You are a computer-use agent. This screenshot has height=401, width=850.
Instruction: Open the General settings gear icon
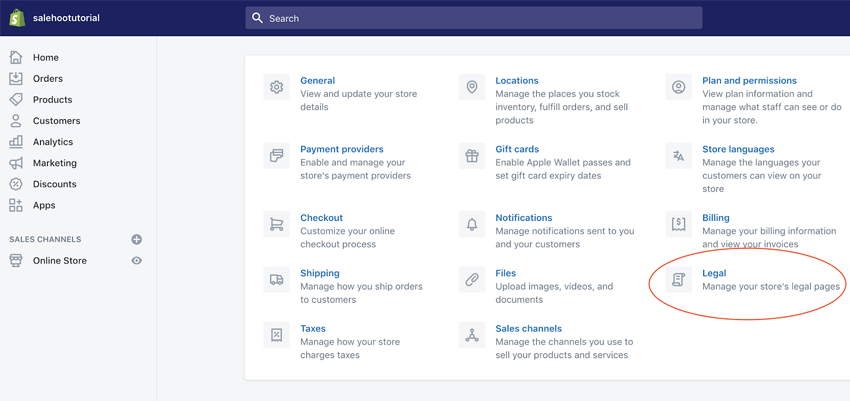point(277,87)
